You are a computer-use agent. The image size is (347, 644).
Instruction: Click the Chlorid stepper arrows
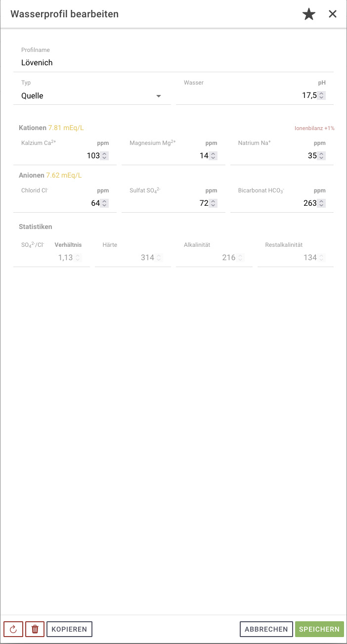[x=104, y=203]
